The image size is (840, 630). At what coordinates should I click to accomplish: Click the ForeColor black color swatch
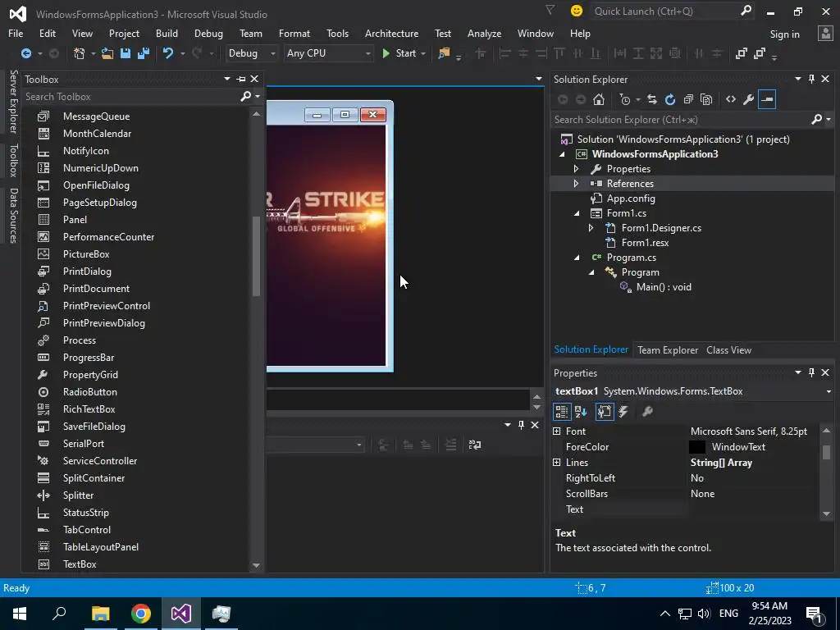pyautogui.click(x=696, y=447)
